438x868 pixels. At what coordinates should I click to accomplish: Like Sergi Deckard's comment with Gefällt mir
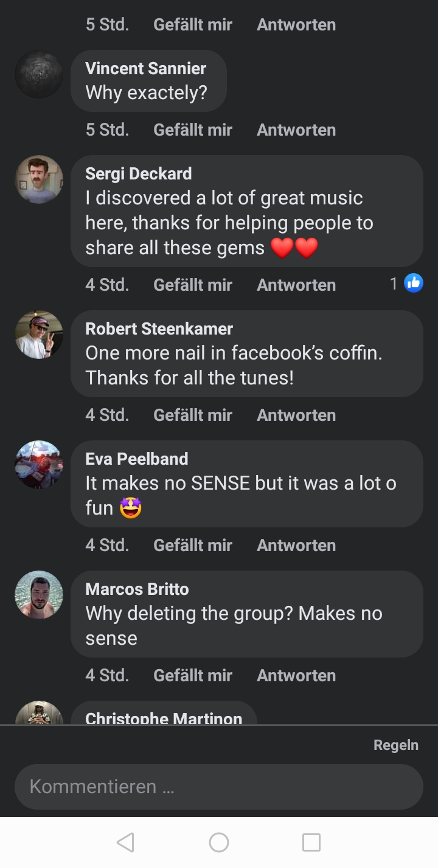coord(193,285)
